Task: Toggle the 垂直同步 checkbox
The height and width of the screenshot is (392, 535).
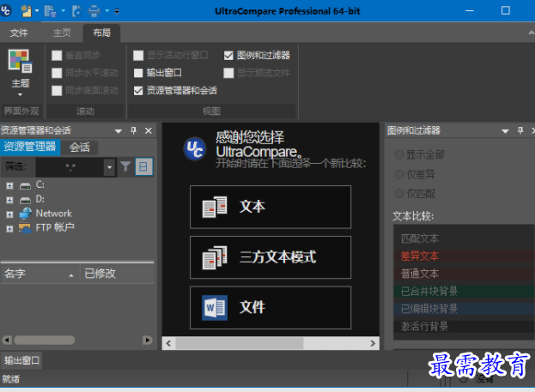Action: click(x=57, y=55)
